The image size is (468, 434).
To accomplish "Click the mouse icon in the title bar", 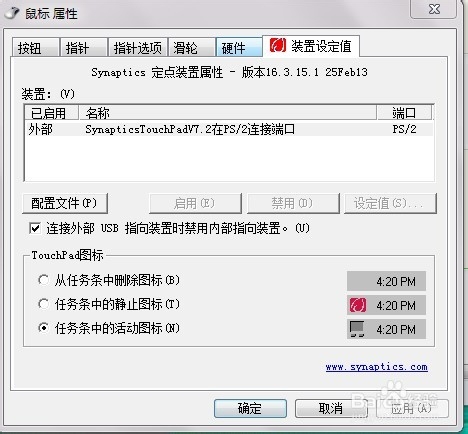I will point(12,13).
